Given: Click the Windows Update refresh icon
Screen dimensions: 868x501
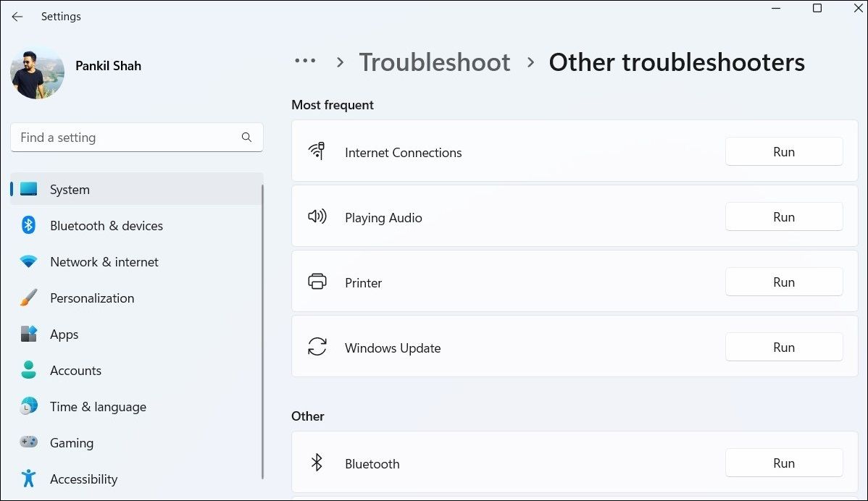Looking at the screenshot, I should [x=317, y=347].
